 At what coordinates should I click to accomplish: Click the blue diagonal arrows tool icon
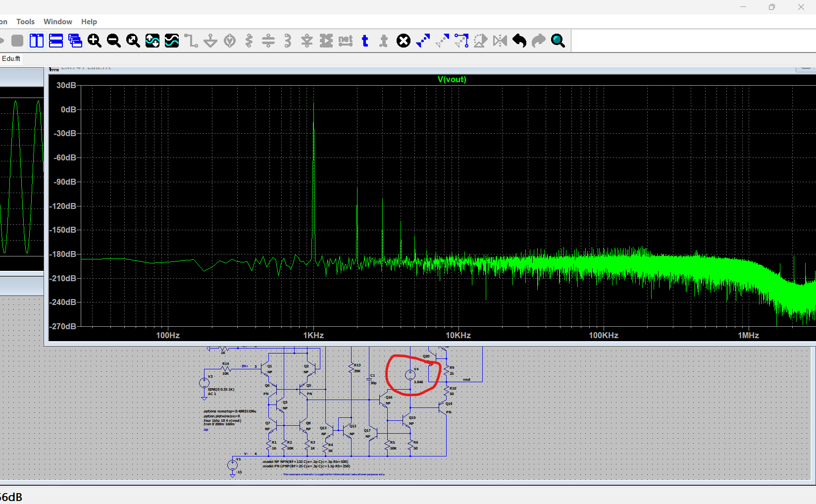click(x=423, y=41)
